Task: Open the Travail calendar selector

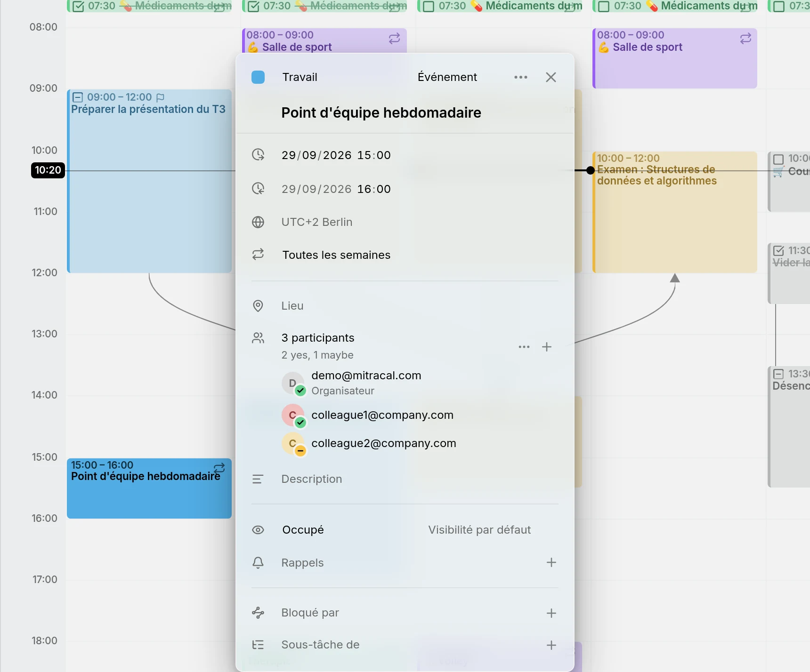Action: (300, 77)
